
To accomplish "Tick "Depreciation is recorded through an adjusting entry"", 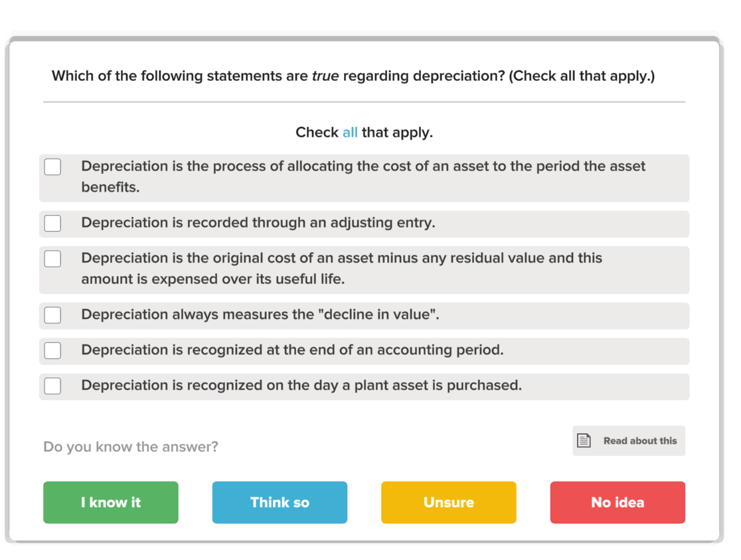I will tap(52, 223).
